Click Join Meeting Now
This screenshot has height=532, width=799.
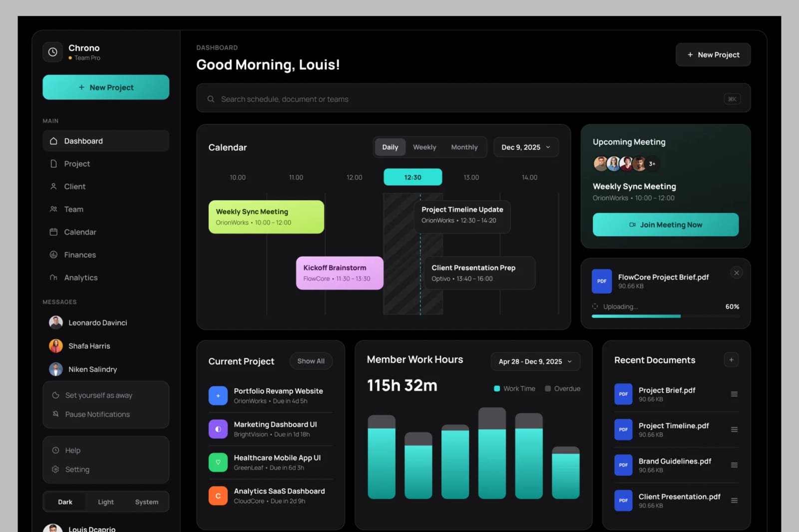coord(665,225)
